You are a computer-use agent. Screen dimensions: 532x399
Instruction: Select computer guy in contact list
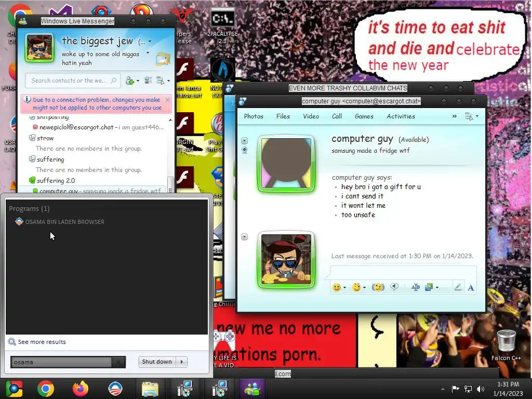point(92,190)
